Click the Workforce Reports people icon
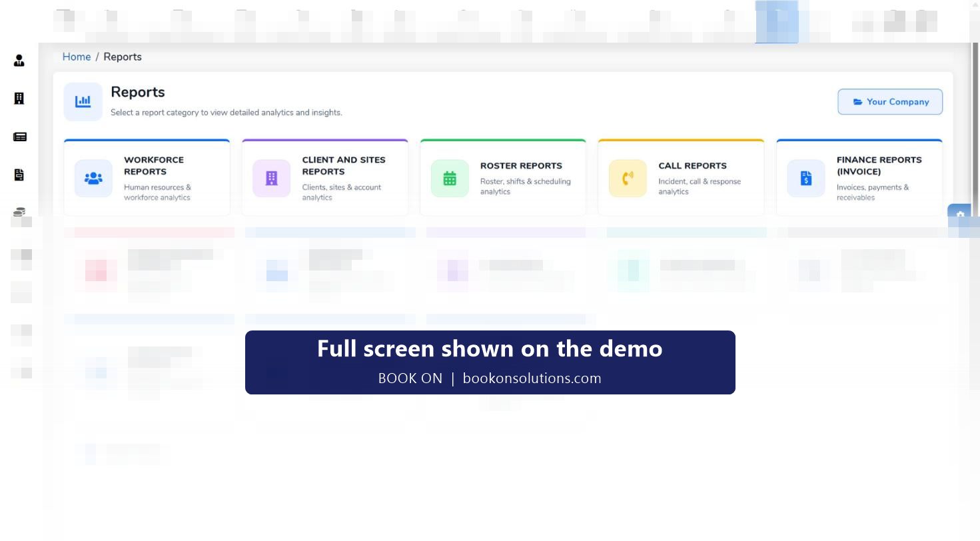 pos(93,179)
